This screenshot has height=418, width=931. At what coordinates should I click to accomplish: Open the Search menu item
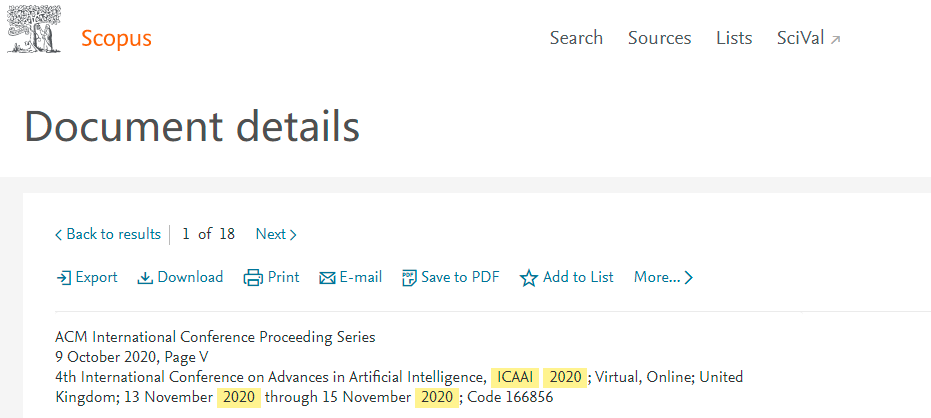pyautogui.click(x=576, y=38)
